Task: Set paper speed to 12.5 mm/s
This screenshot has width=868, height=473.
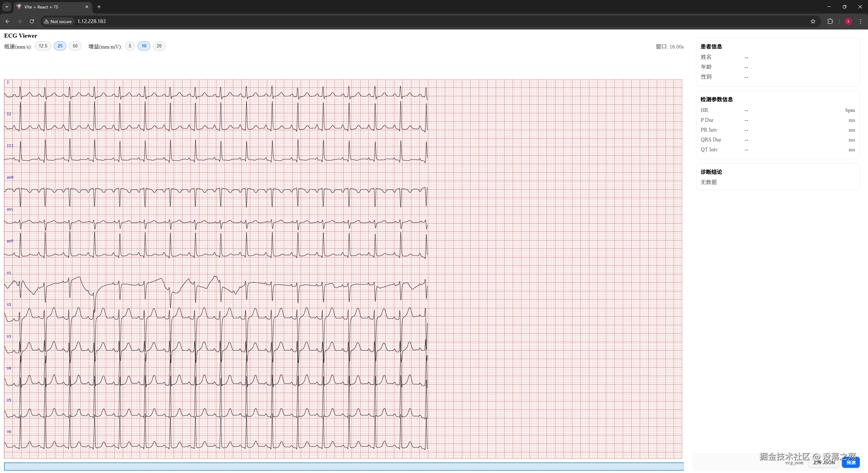Action: click(43, 46)
